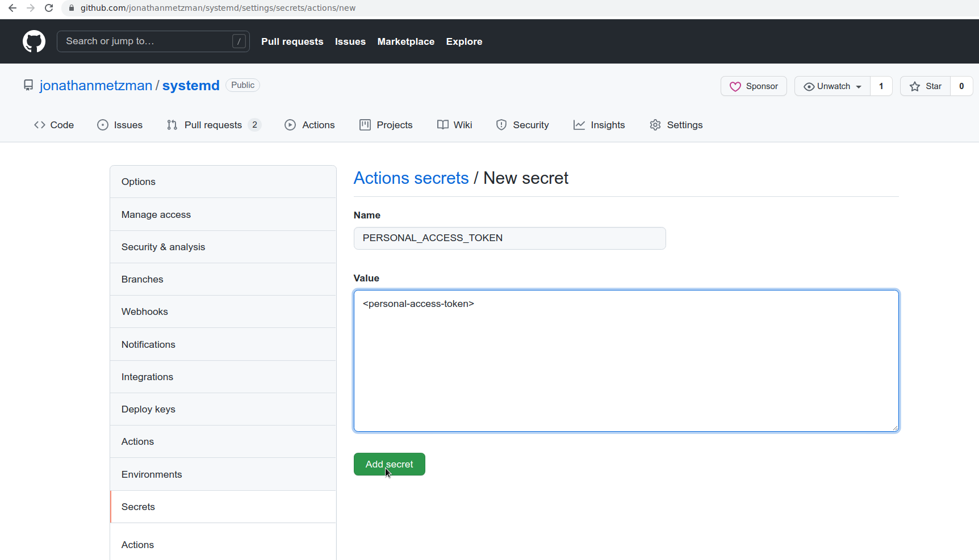Open Pull requests in the top header
979x560 pixels.
click(292, 41)
